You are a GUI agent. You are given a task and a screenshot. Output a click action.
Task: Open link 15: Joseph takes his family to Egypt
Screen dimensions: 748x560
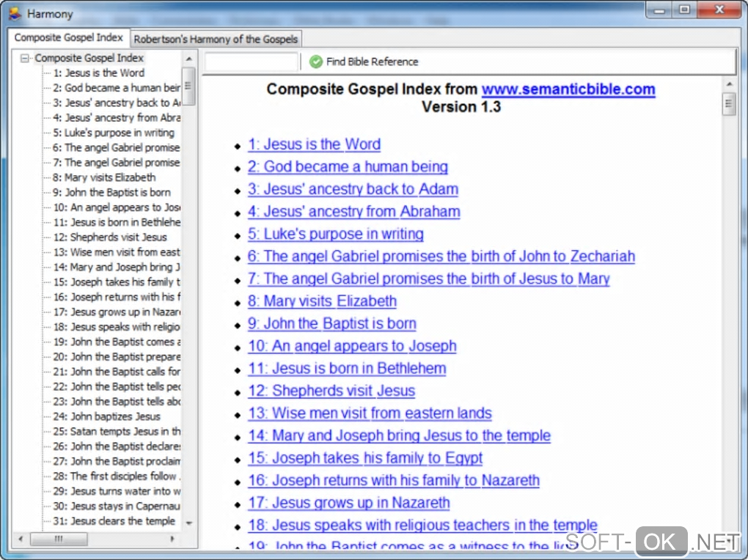tap(365, 458)
